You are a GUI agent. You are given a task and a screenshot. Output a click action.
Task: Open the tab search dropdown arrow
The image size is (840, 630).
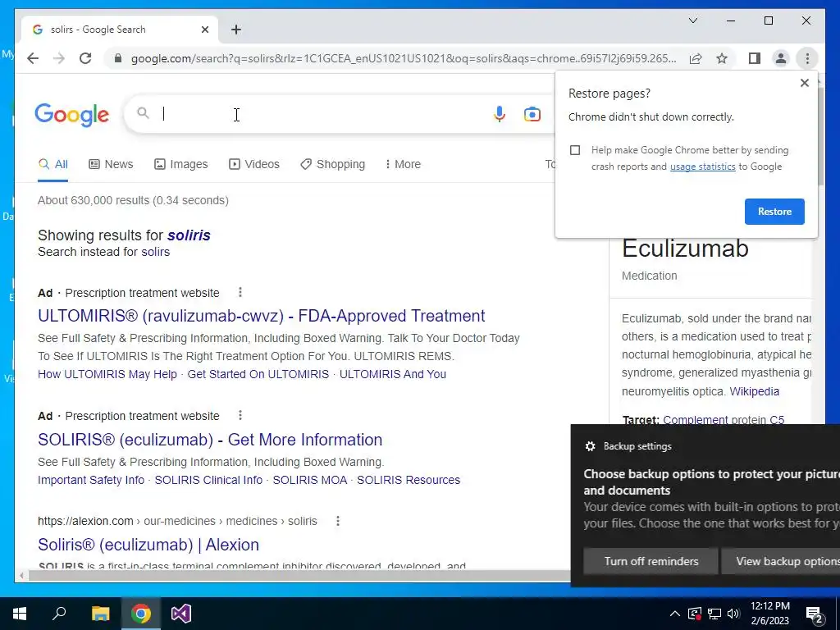click(x=693, y=21)
